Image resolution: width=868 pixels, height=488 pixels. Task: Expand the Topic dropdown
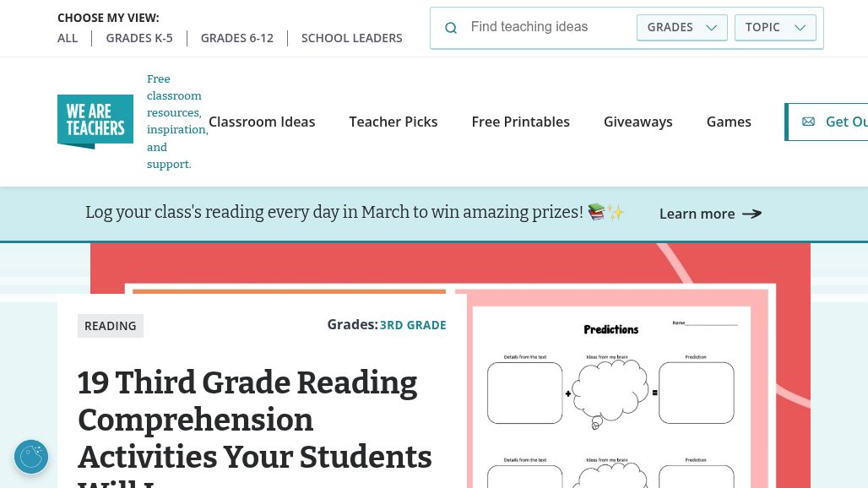coord(775,27)
